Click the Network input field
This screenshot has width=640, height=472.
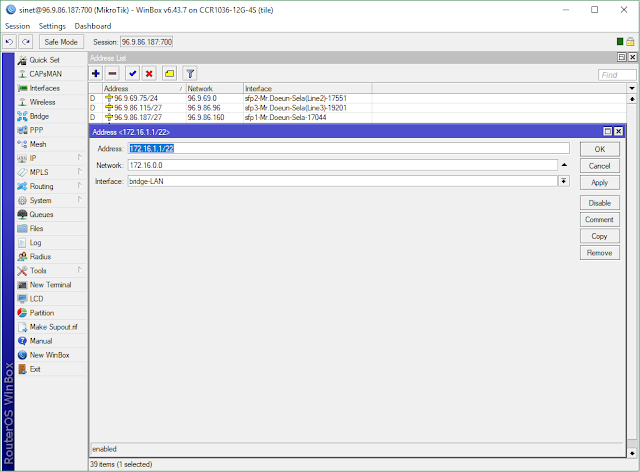(x=342, y=165)
